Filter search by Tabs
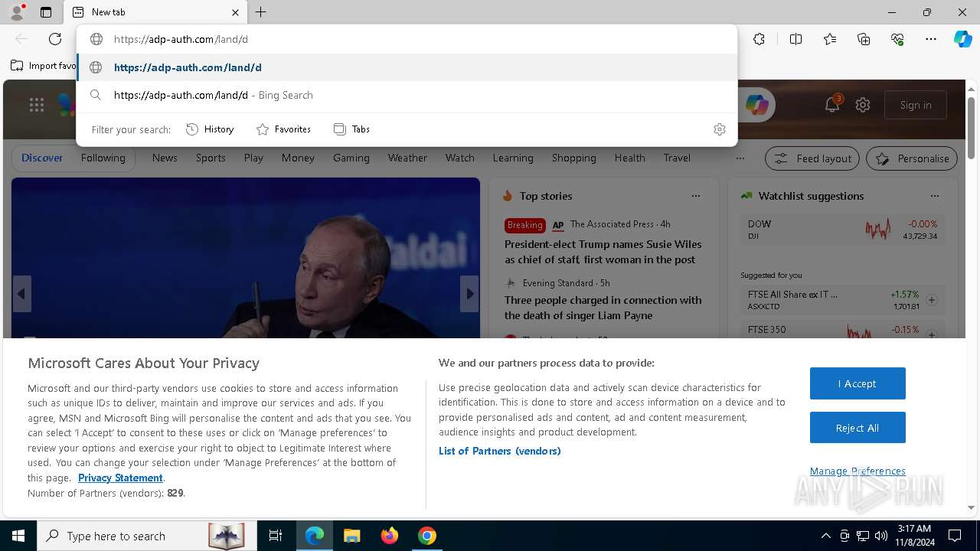Screen dimensions: 980x551 [351, 129]
